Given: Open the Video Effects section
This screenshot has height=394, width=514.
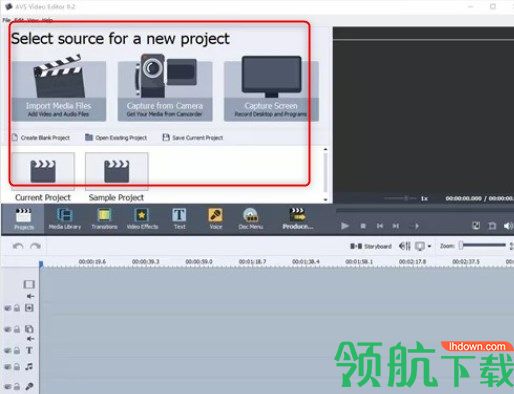Looking at the screenshot, I should click(142, 219).
